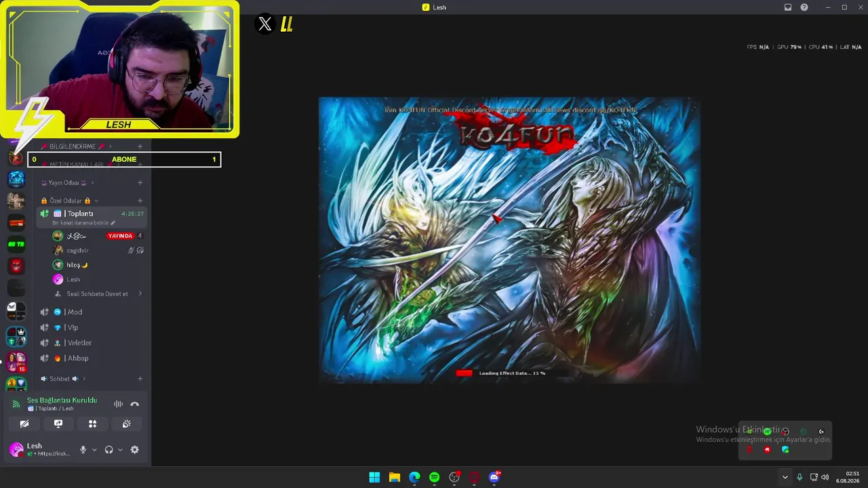Expand the Yayın Odası category

pyautogui.click(x=68, y=182)
